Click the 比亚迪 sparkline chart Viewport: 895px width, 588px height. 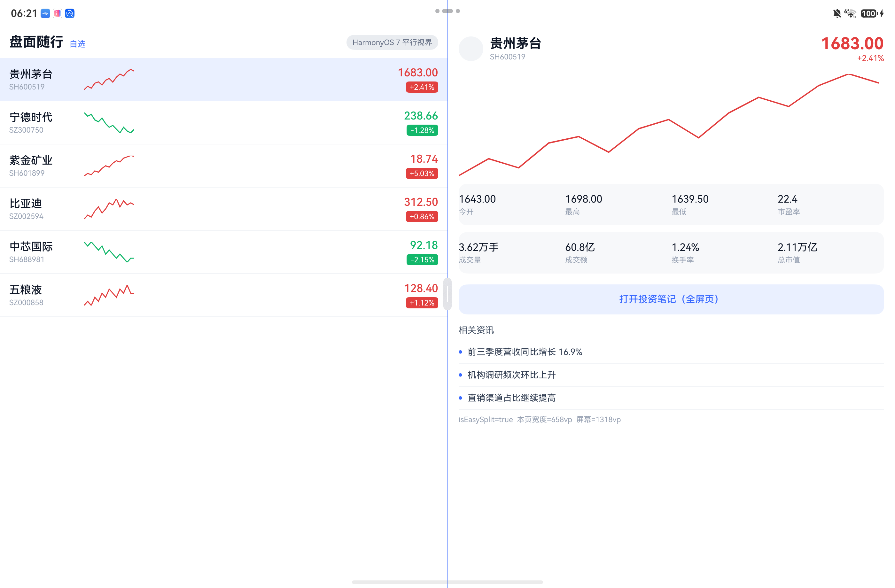point(109,209)
